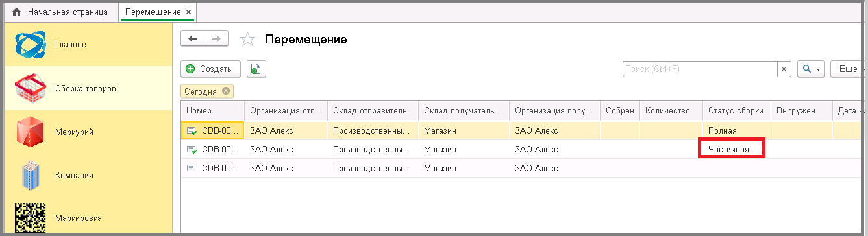Go to the home icon tab

[17, 12]
